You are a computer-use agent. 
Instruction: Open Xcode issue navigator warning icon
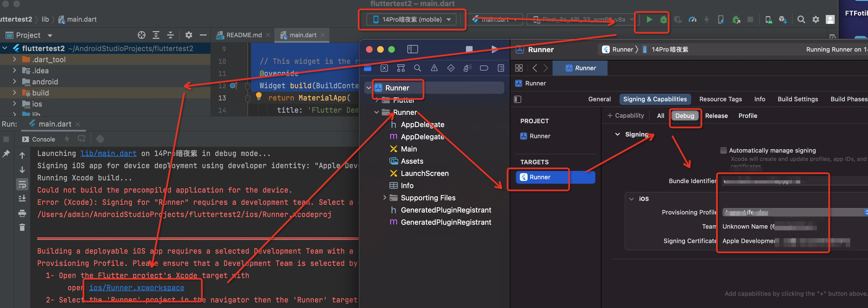[x=434, y=68]
